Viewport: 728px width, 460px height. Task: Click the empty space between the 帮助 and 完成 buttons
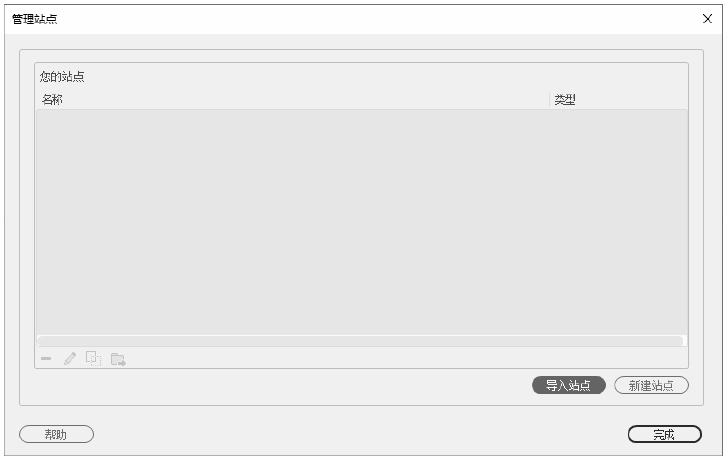tap(360, 434)
